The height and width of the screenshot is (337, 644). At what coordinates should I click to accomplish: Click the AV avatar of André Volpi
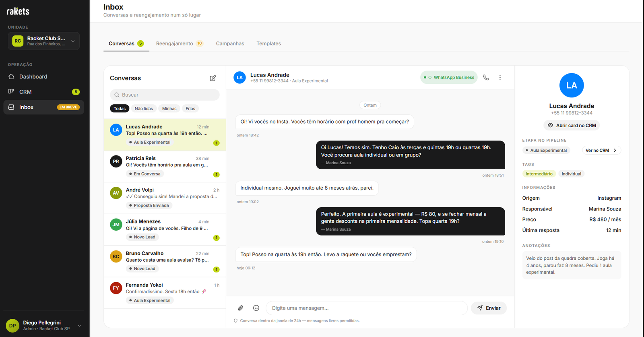click(x=116, y=193)
